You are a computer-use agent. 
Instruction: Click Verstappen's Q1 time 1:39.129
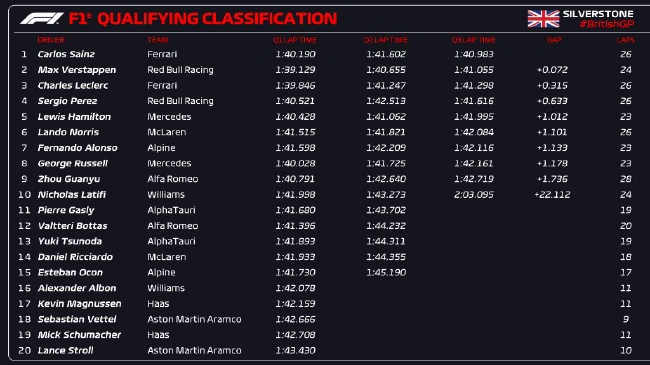295,70
